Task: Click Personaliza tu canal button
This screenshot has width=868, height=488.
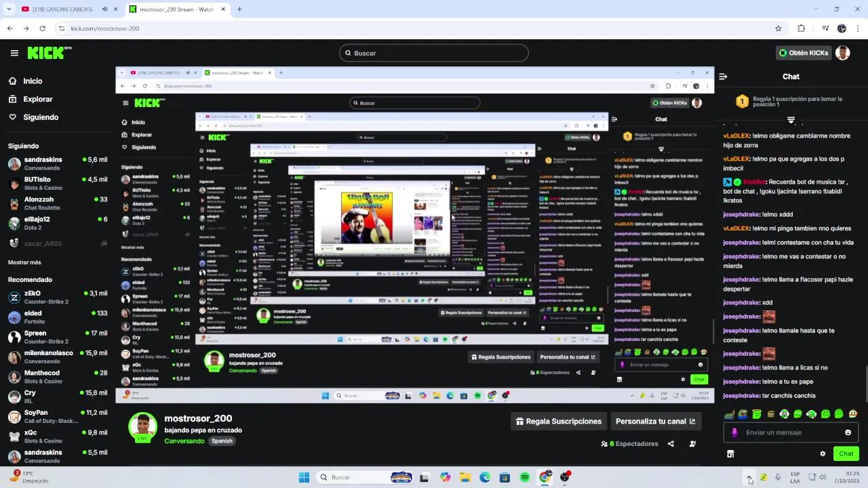Action: pyautogui.click(x=656, y=421)
